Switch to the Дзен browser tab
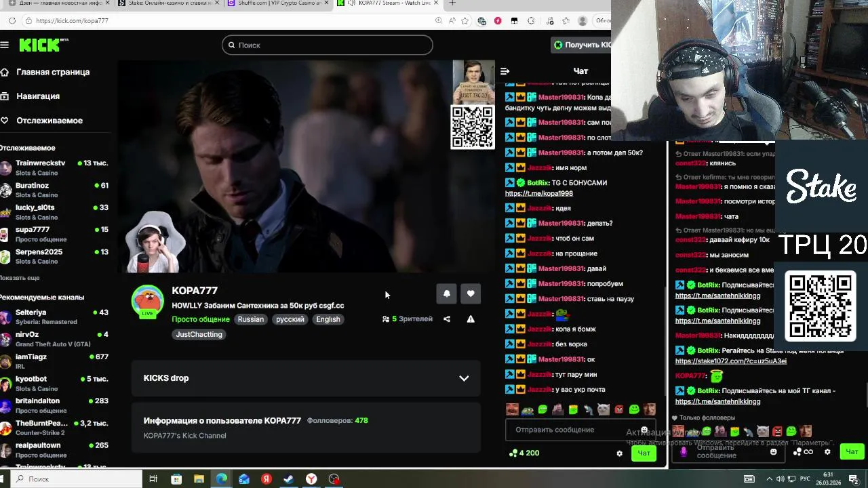The height and width of the screenshot is (488, 868). (58, 3)
